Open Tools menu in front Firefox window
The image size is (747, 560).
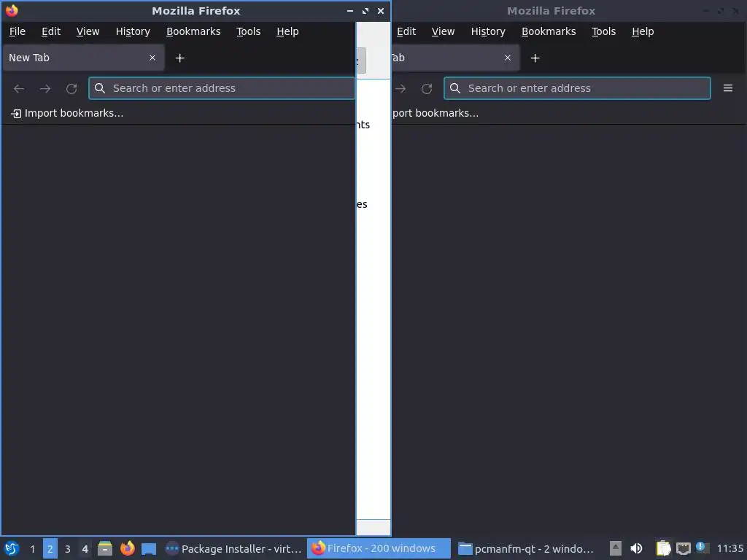248,31
